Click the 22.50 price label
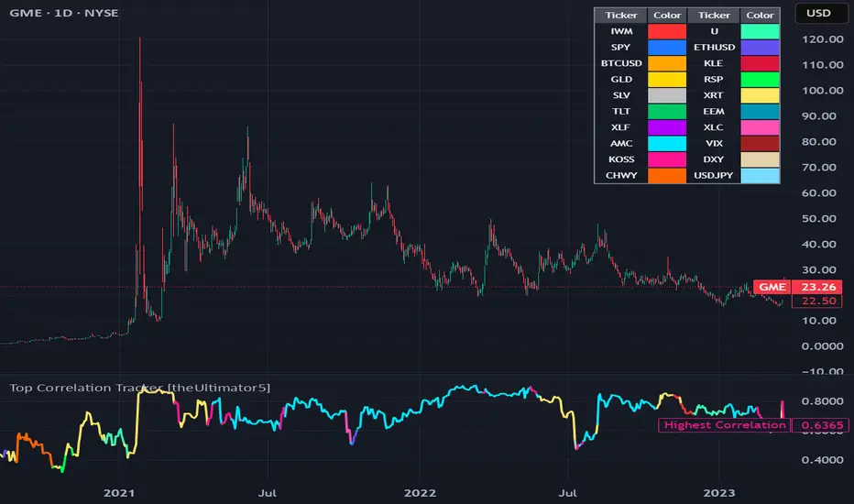The image size is (854, 504). 818,301
